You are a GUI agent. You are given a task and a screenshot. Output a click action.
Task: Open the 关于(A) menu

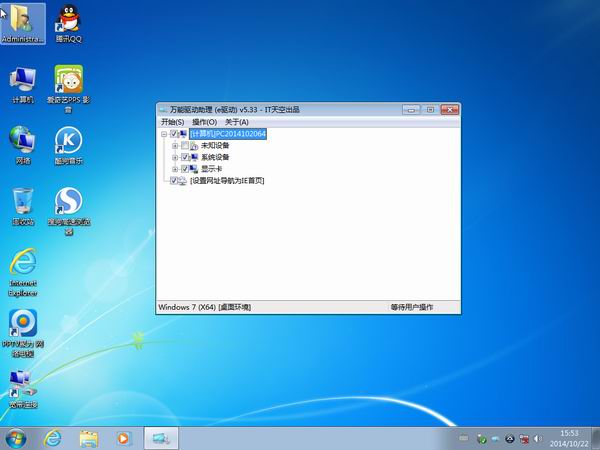pyautogui.click(x=236, y=122)
